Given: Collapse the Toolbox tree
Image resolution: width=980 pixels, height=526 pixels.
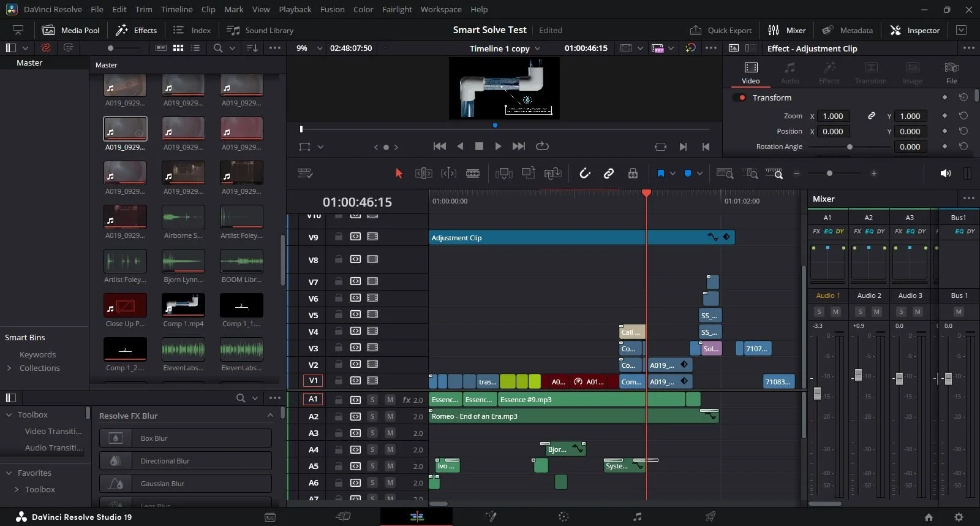Looking at the screenshot, I should pyautogui.click(x=9, y=415).
